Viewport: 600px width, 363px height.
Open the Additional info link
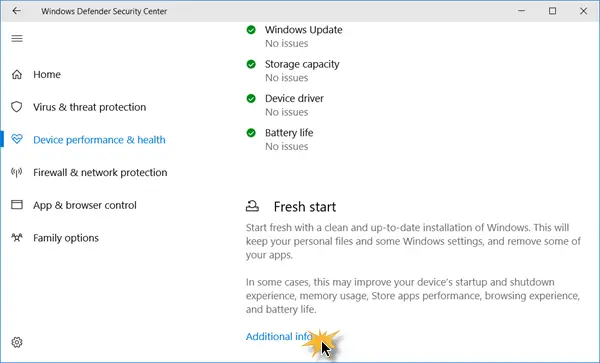279,337
